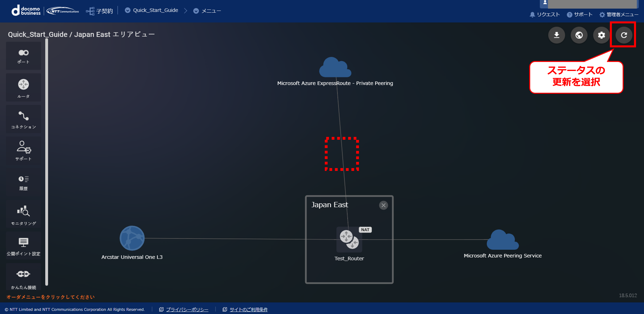Click the docomo business logo
Image resolution: width=644 pixels, height=314 pixels.
pos(26,11)
